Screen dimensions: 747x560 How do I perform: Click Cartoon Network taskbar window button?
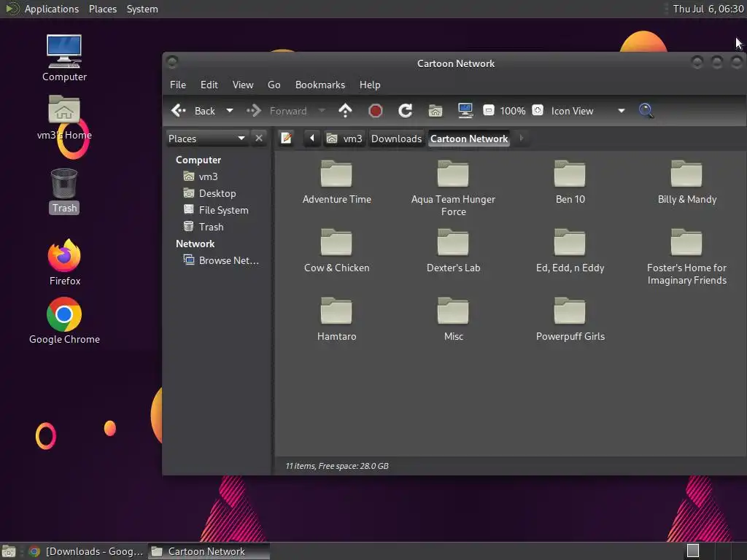coord(209,551)
